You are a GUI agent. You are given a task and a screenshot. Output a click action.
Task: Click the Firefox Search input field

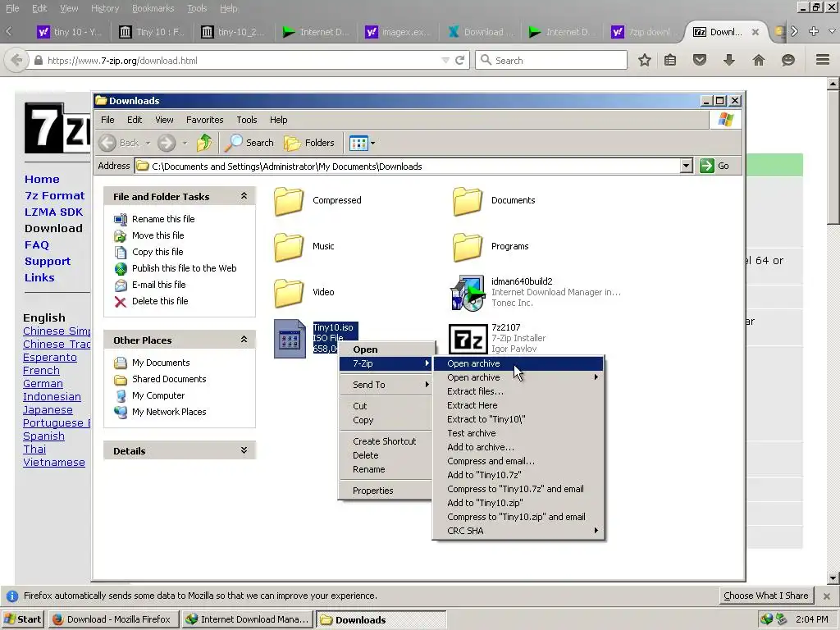[x=551, y=61]
